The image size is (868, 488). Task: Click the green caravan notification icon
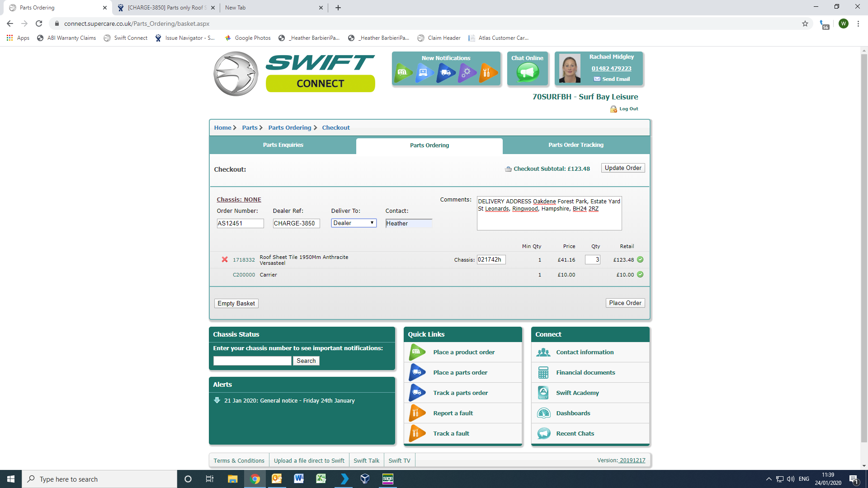pos(402,73)
